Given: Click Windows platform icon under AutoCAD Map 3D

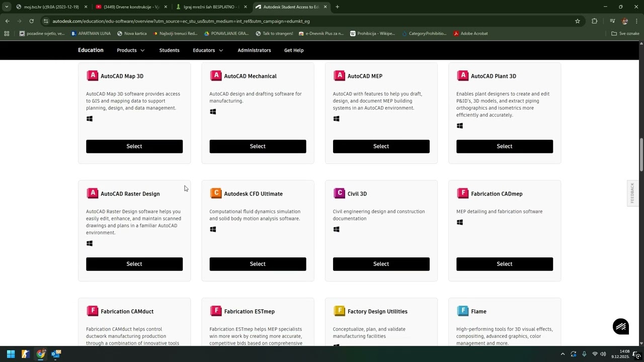Looking at the screenshot, I should click(90, 119).
